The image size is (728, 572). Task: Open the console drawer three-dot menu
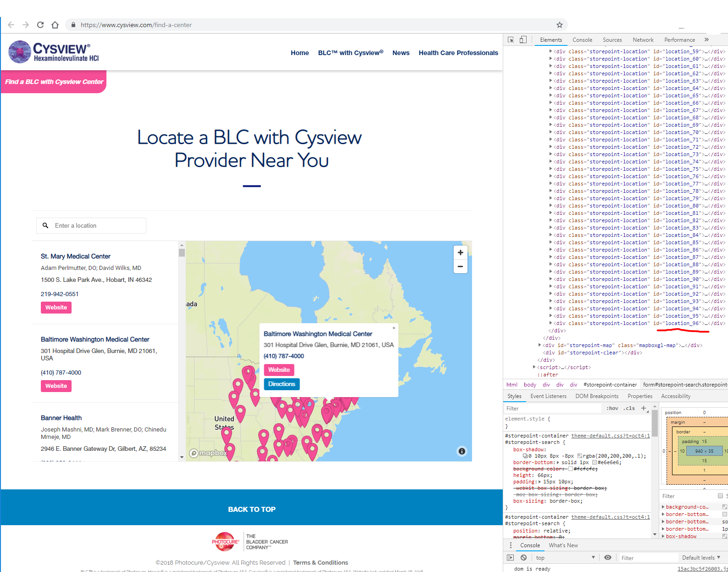point(511,545)
